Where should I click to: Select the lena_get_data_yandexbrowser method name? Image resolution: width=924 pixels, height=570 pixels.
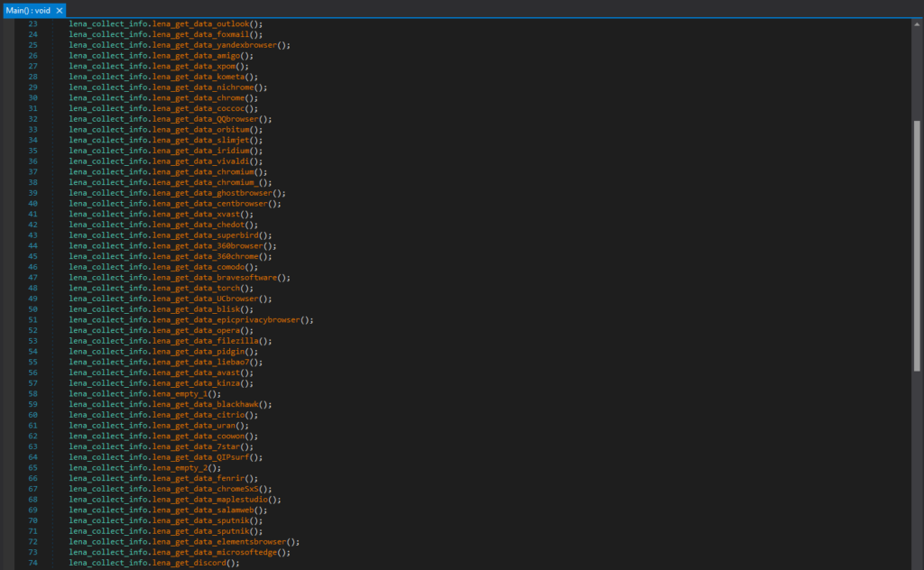(x=216, y=45)
